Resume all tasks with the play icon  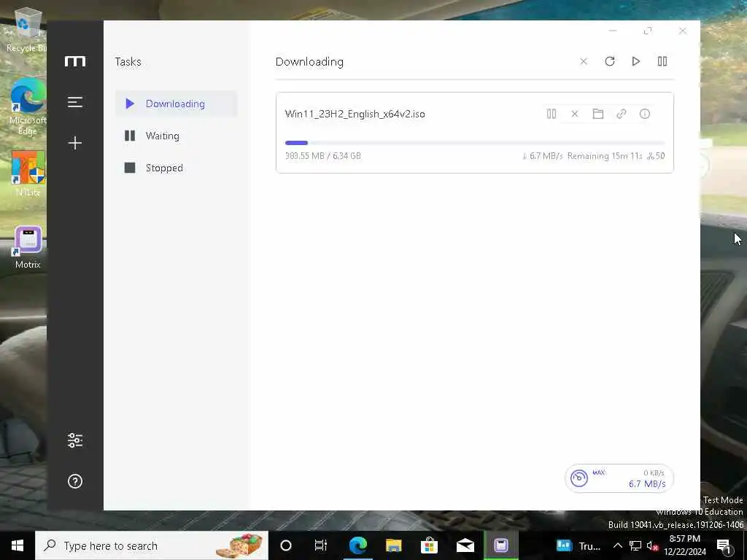click(x=636, y=61)
